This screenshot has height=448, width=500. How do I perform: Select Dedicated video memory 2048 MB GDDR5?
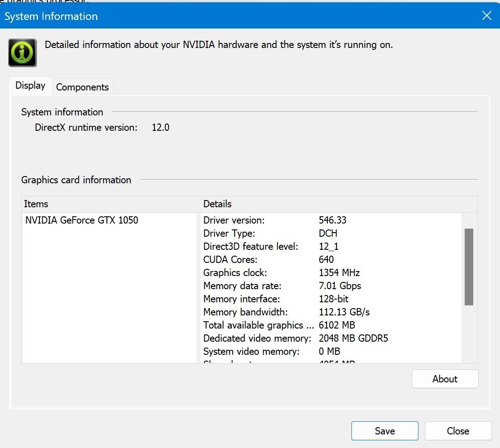353,338
